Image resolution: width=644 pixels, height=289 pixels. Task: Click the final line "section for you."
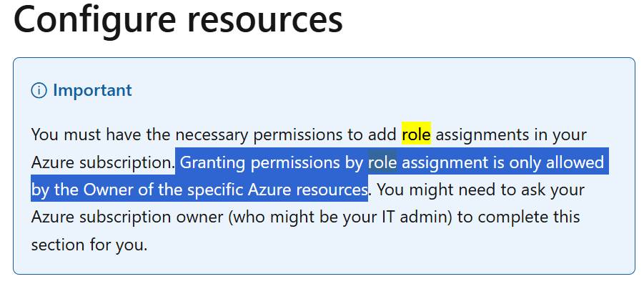89,245
